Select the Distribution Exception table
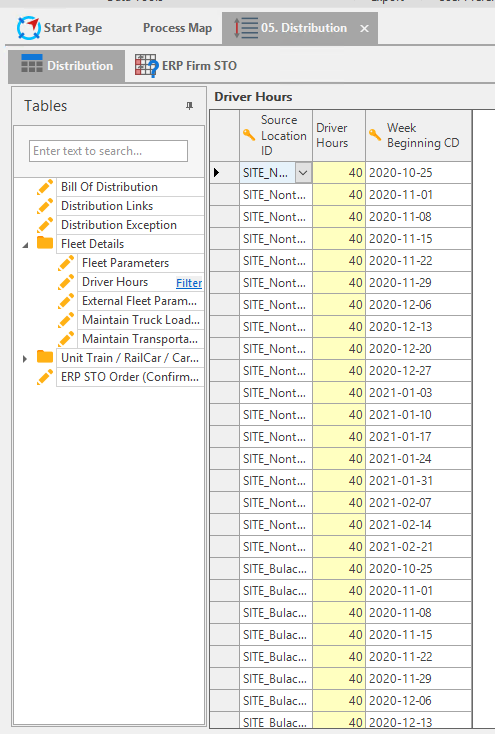The height and width of the screenshot is (734, 495). (119, 225)
